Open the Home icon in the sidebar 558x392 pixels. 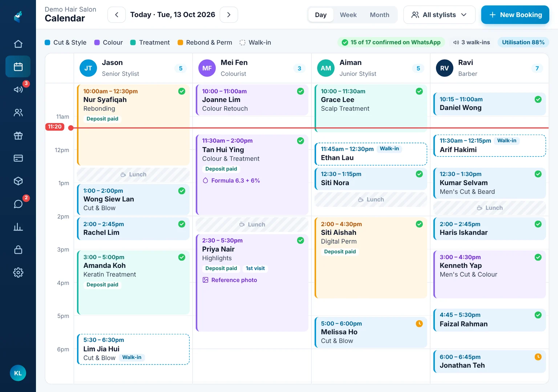coord(18,44)
